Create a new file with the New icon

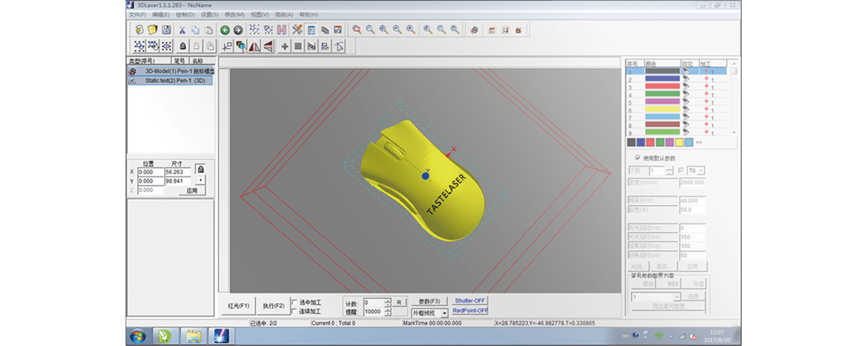139,30
